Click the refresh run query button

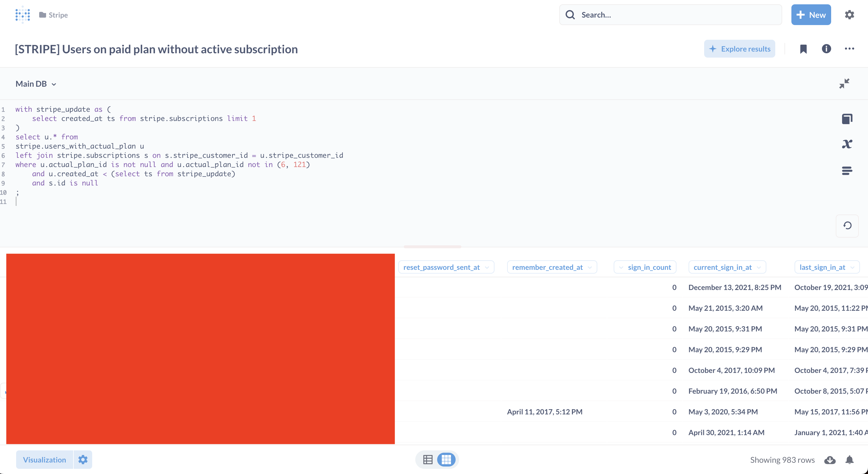pos(847,225)
